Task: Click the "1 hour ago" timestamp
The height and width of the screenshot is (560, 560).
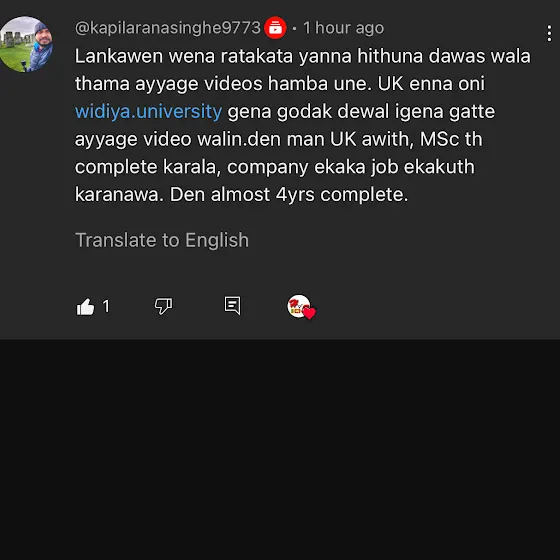Action: (x=344, y=28)
